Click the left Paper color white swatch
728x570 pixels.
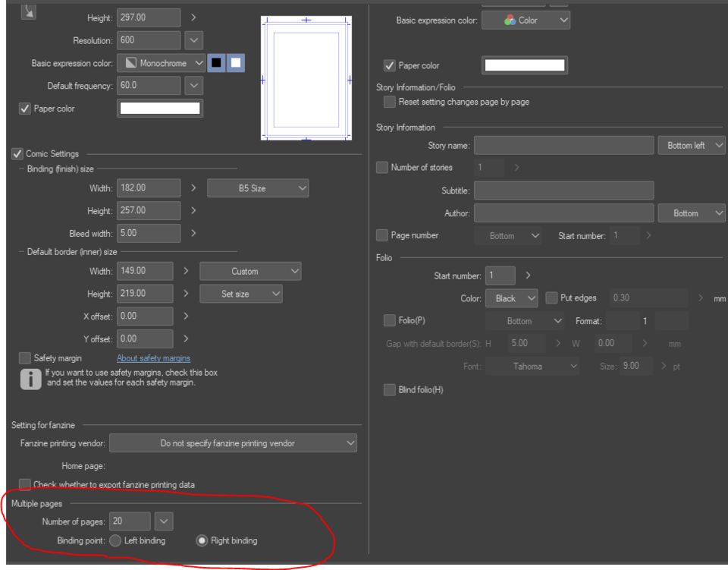pyautogui.click(x=160, y=109)
